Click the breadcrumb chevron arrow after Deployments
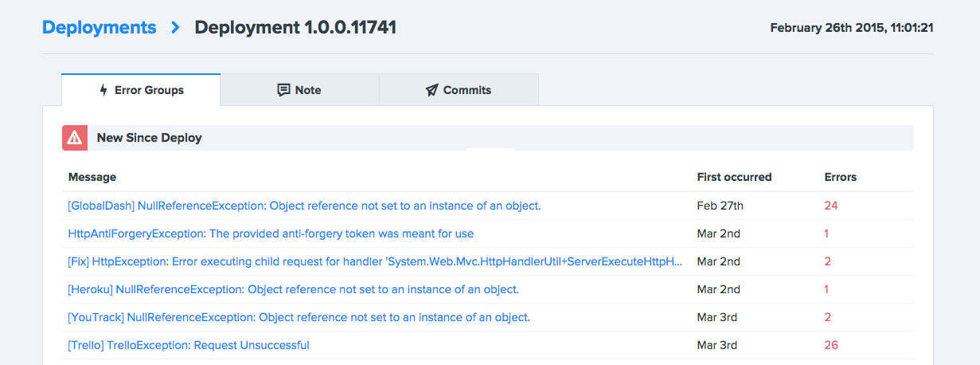Screen dimensions: 980x365 (x=176, y=28)
